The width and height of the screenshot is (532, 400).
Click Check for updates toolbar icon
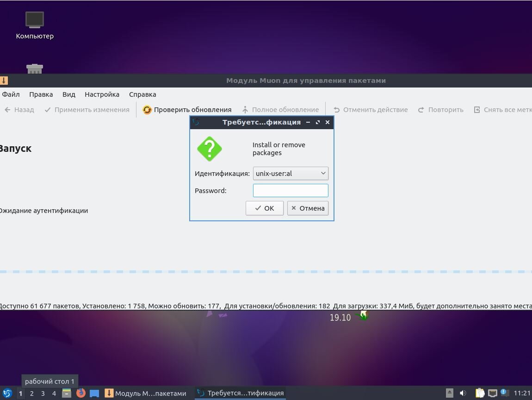point(147,110)
